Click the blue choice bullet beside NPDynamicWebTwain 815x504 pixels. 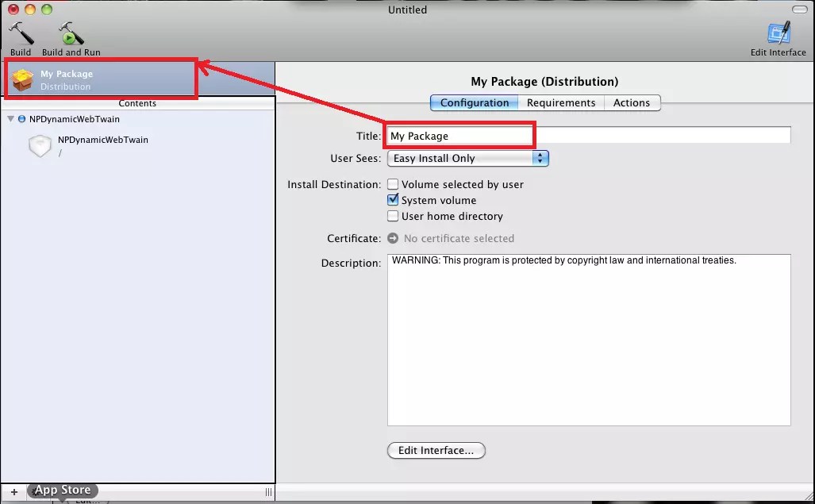pyautogui.click(x=22, y=119)
